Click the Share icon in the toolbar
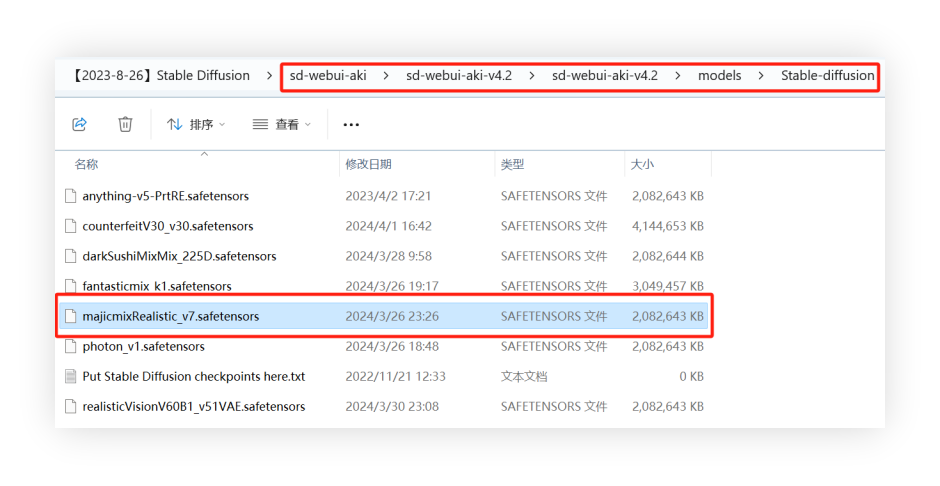This screenshot has width=940, height=486. [80, 124]
